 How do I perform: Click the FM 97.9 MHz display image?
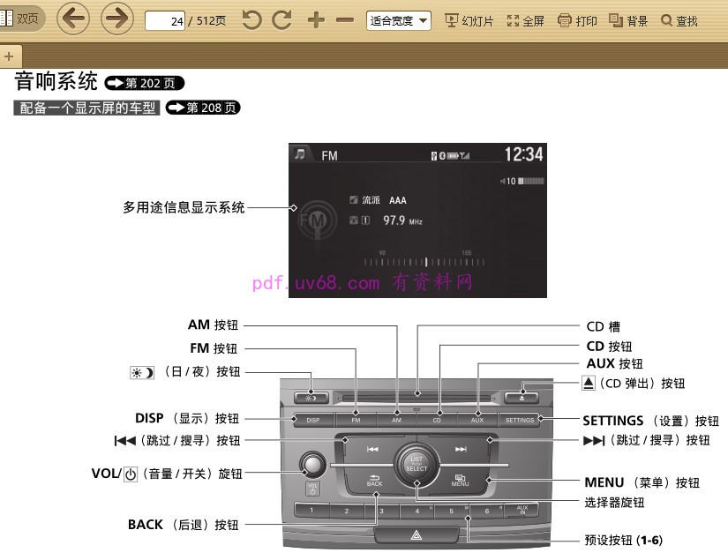pyautogui.click(x=417, y=219)
